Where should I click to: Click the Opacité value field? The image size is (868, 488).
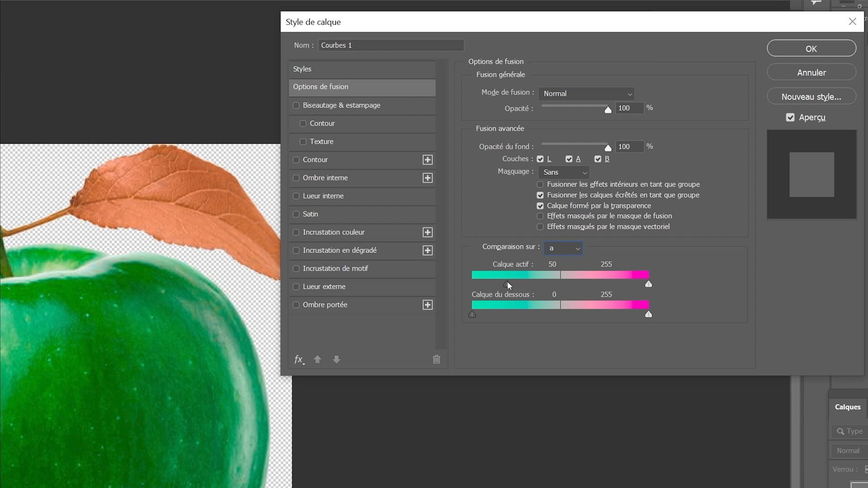(x=629, y=108)
